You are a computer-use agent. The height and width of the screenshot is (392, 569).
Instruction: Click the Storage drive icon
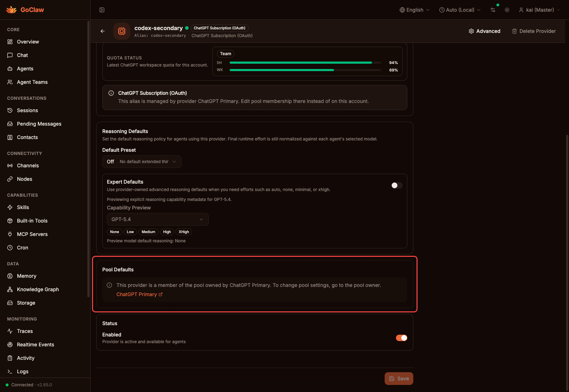[x=10, y=303]
